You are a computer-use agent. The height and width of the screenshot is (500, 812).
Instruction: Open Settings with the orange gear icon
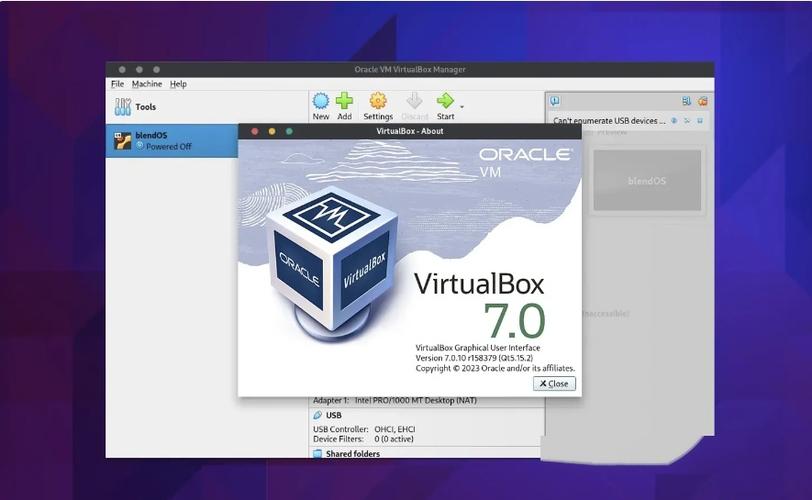click(x=378, y=102)
